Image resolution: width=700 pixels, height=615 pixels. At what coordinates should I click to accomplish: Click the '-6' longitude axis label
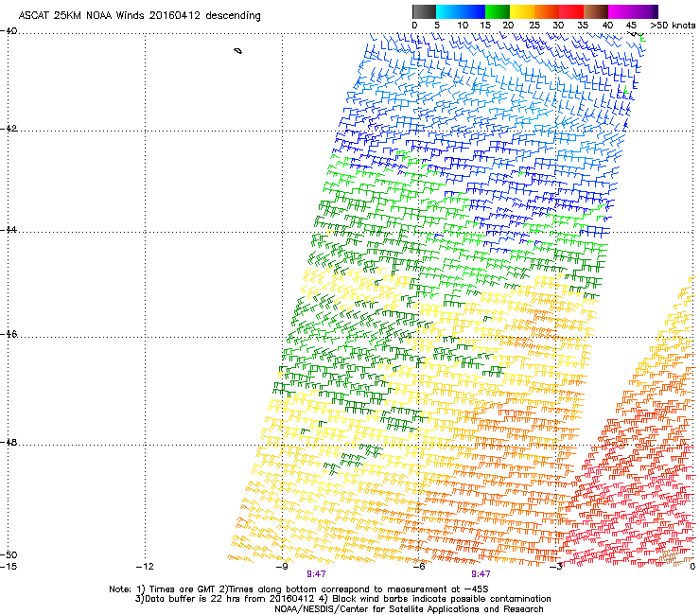[419, 567]
